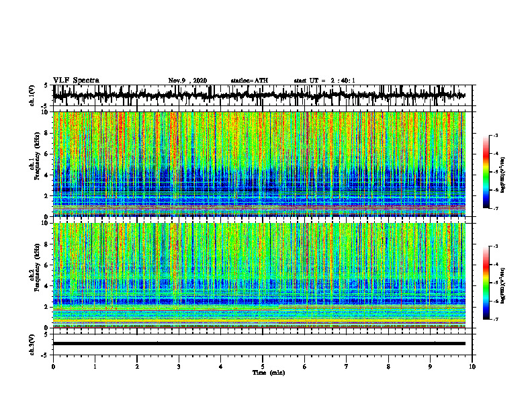
Task: Click the "0" tick on the time axis
Action: click(x=53, y=367)
